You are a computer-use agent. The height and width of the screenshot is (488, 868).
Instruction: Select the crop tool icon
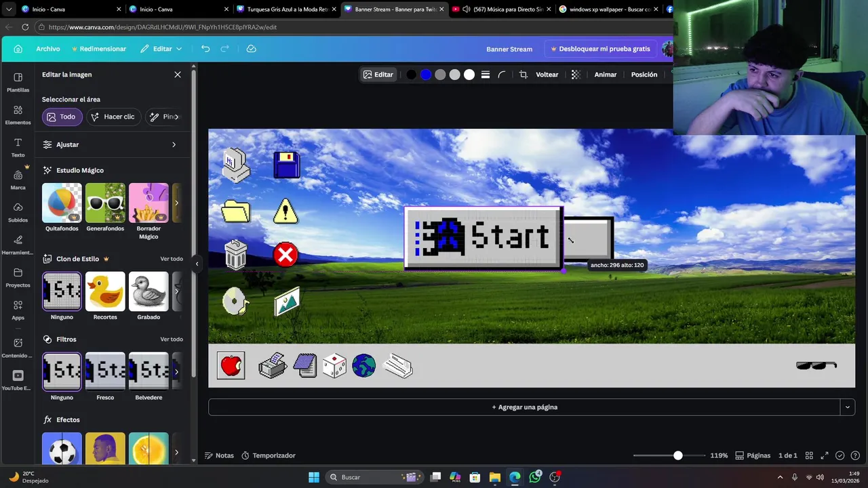(x=524, y=75)
